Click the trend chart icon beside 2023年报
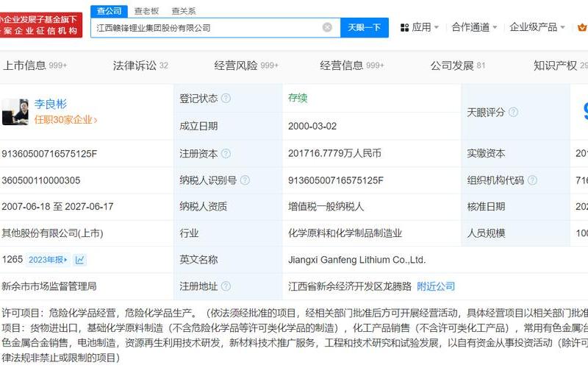The image size is (588, 368). 80,260
